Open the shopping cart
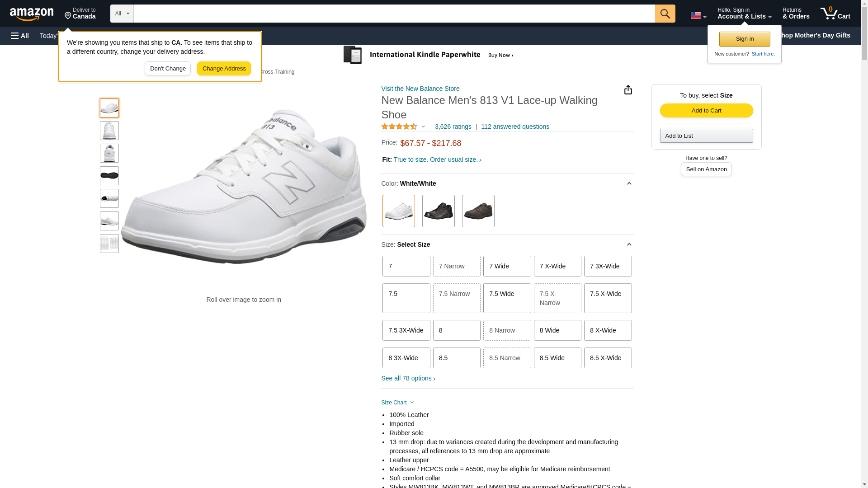868x488 pixels. (835, 14)
